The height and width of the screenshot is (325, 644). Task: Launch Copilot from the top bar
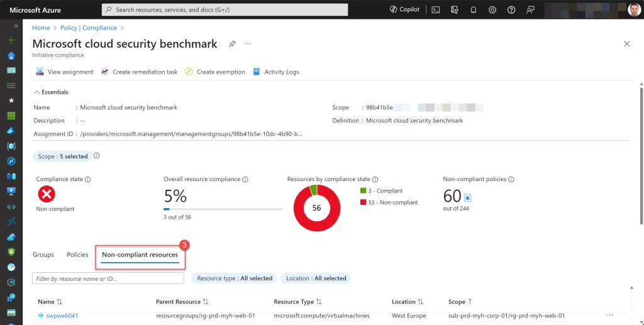[404, 9]
